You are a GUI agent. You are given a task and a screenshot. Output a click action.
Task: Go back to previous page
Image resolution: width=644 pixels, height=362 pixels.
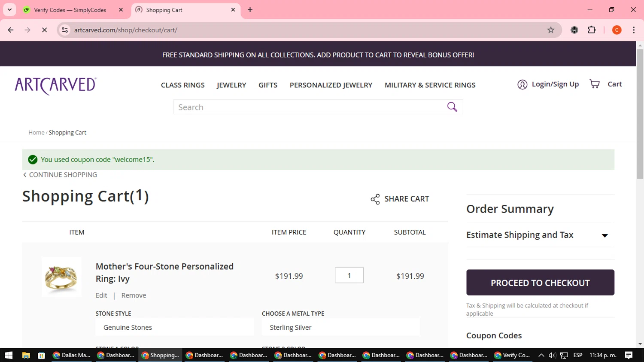[x=11, y=30]
